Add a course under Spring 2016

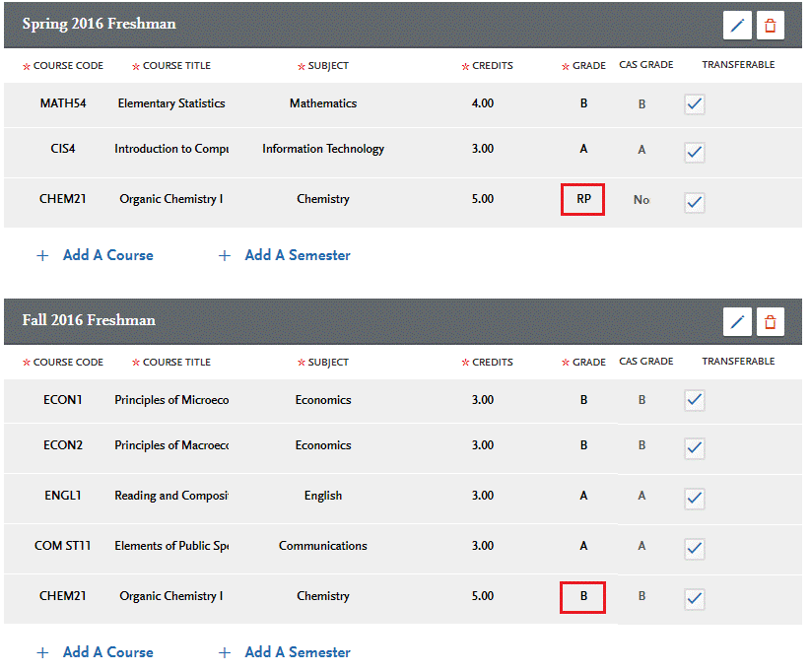(96, 255)
